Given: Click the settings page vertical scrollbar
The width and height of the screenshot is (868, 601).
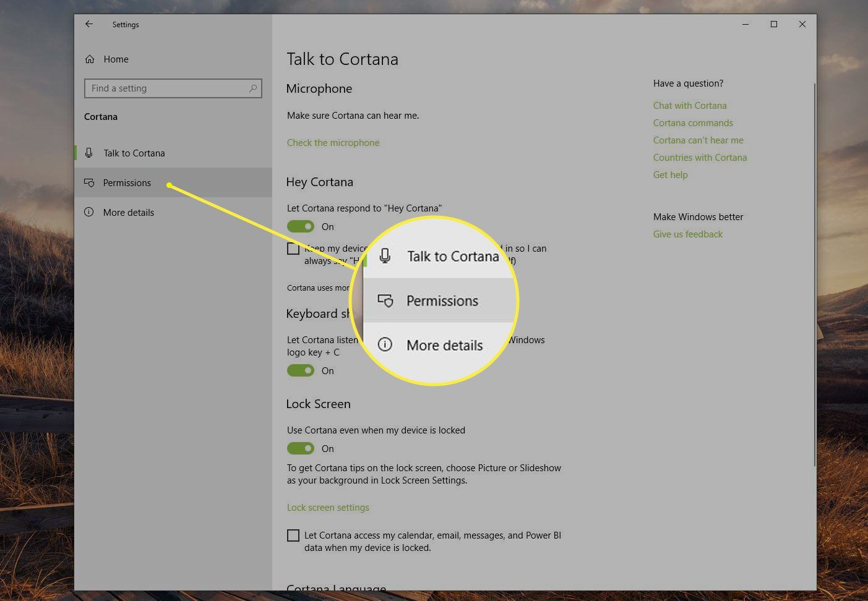Looking at the screenshot, I should [814, 275].
